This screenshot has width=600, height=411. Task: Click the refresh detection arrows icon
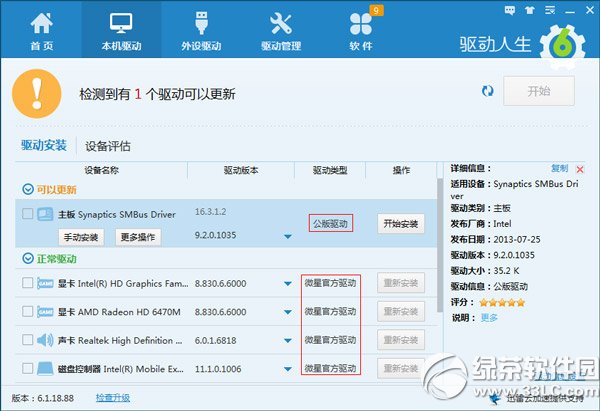[488, 91]
